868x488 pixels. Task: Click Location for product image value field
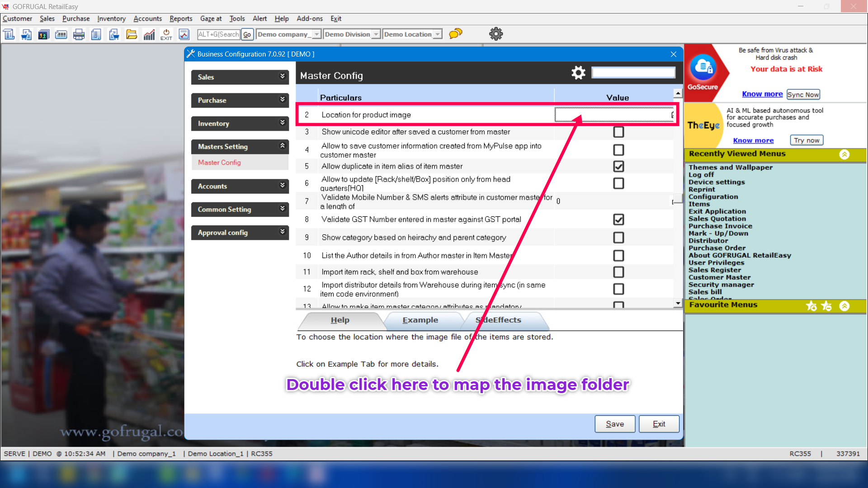click(613, 115)
